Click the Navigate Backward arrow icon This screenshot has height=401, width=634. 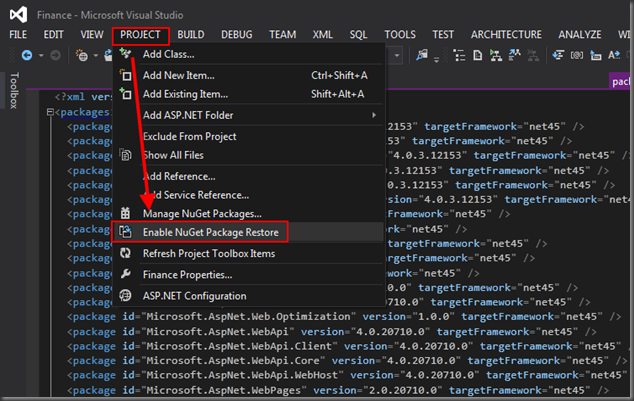[27, 55]
